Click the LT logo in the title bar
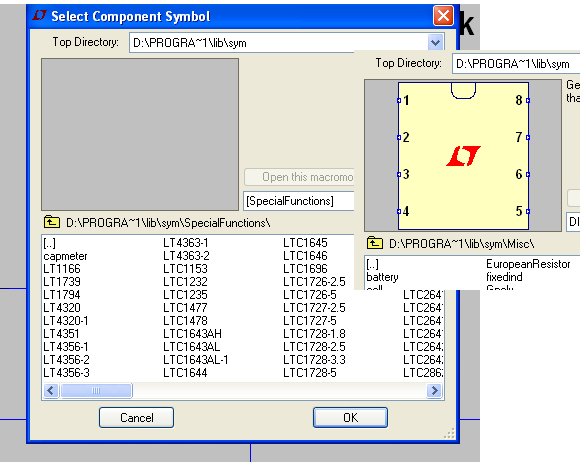 (39, 16)
